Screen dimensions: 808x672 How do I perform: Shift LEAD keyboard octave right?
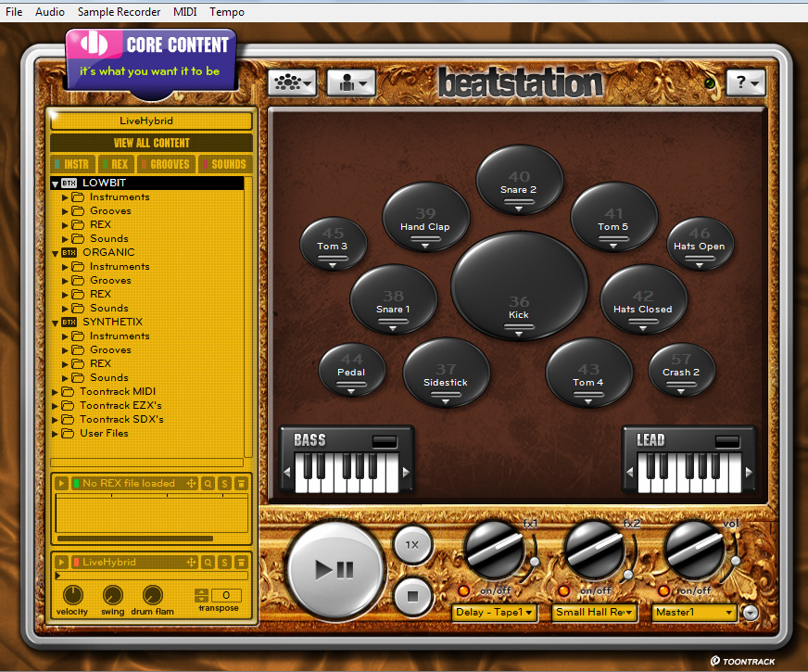(749, 472)
